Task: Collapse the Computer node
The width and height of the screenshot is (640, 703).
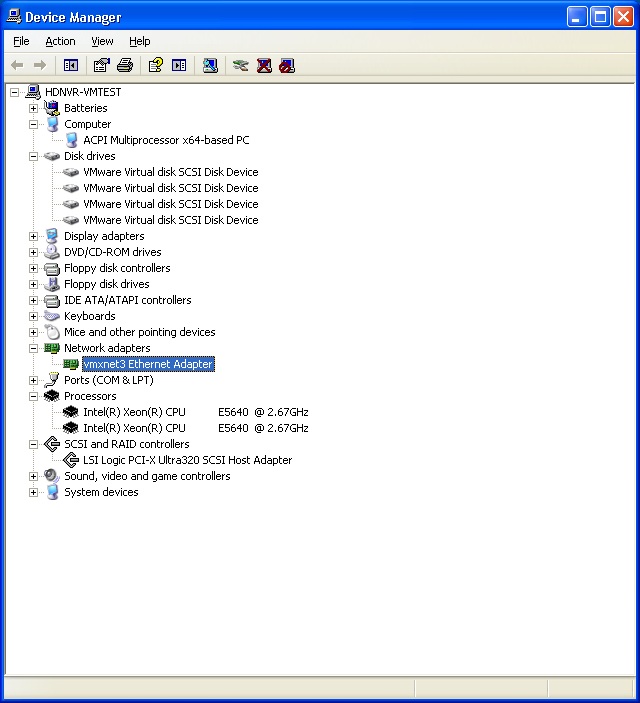Action: (x=33, y=124)
